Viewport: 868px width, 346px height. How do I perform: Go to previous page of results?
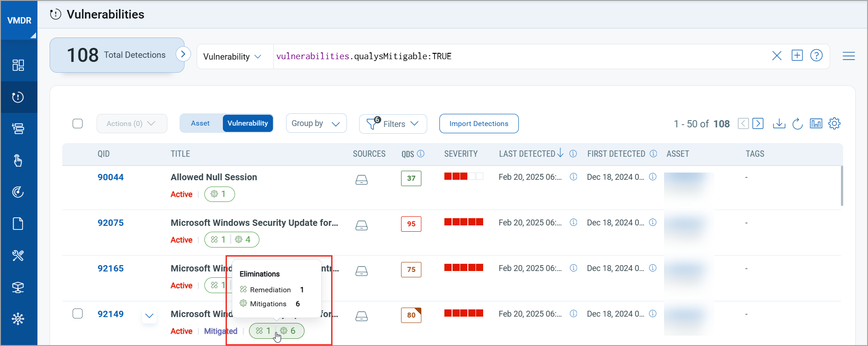coord(743,123)
